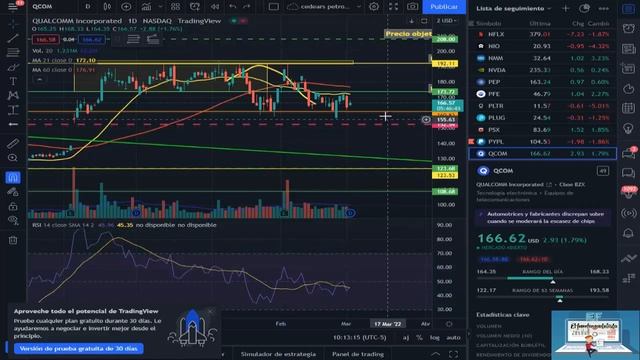Open chart settings gear in top toolbar

373,7
